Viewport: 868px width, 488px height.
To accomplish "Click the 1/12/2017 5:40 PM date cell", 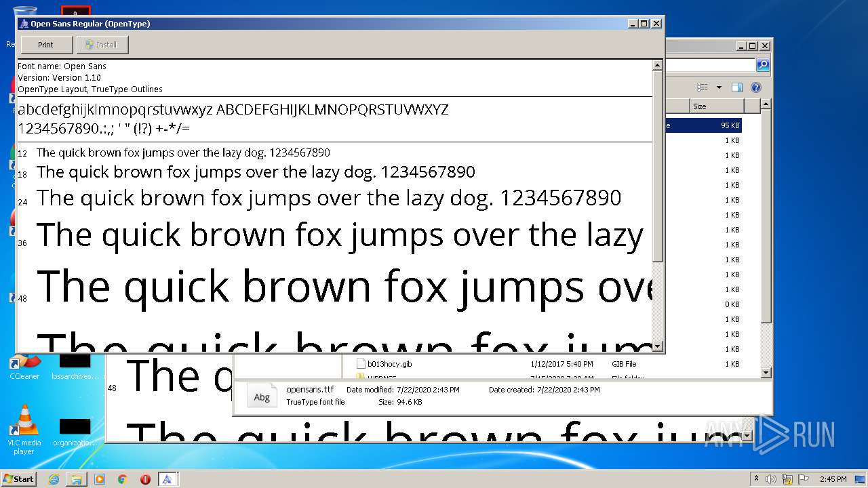I will coord(561,364).
